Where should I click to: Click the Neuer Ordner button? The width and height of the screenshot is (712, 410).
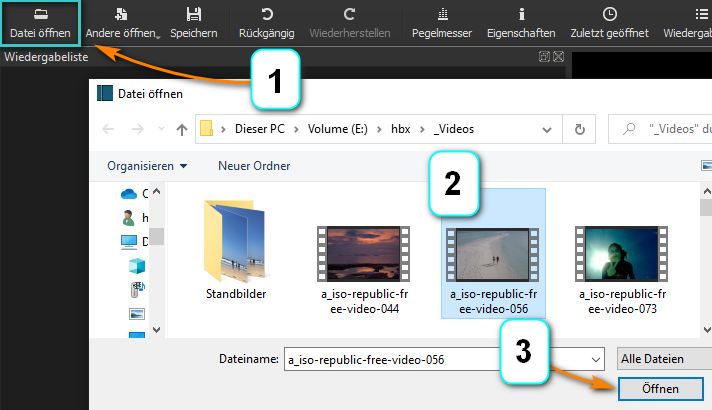coord(254,165)
